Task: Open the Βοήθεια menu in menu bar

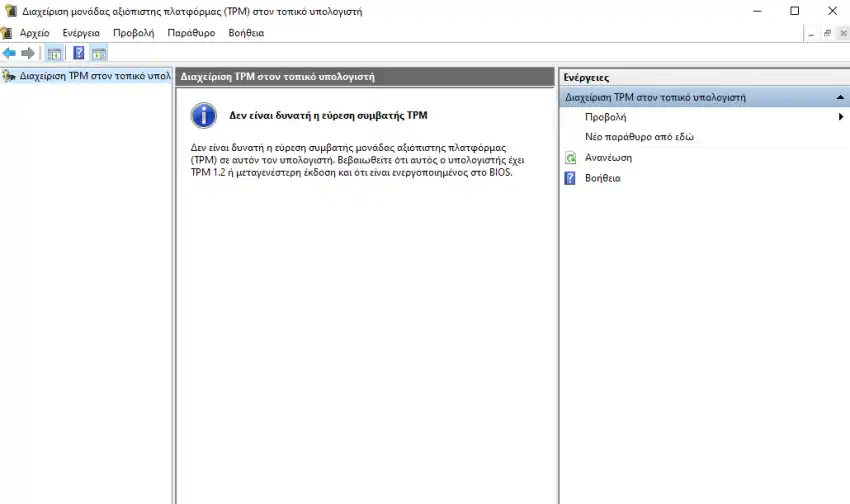Action: coord(246,33)
